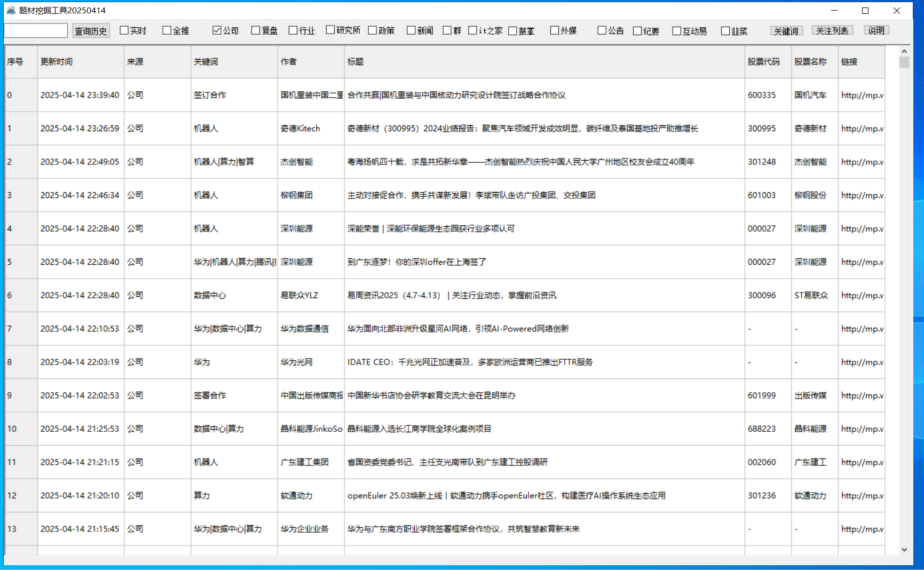Click stock code 002060

click(x=762, y=462)
